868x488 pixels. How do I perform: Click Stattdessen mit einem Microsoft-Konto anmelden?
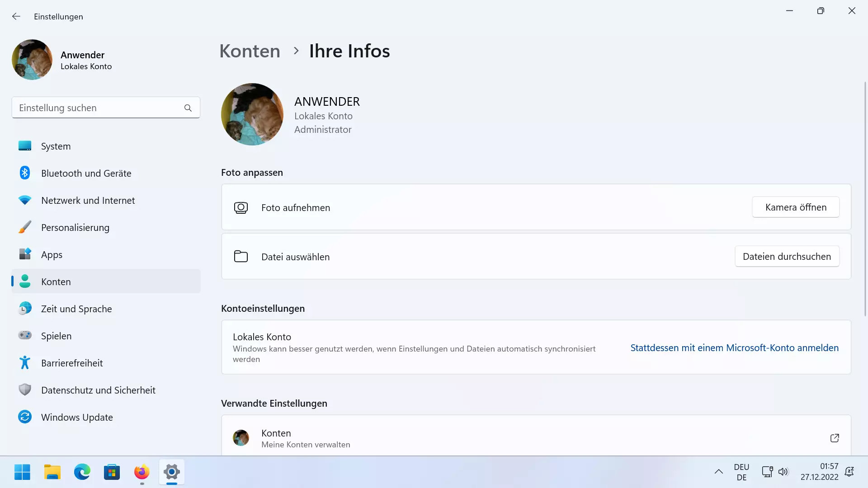(x=735, y=347)
